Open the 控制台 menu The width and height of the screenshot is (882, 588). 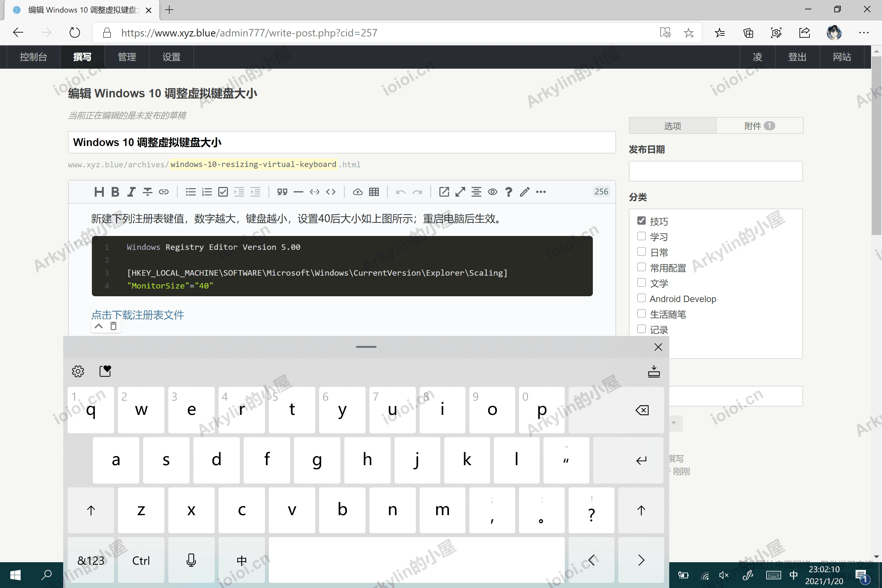(x=34, y=57)
